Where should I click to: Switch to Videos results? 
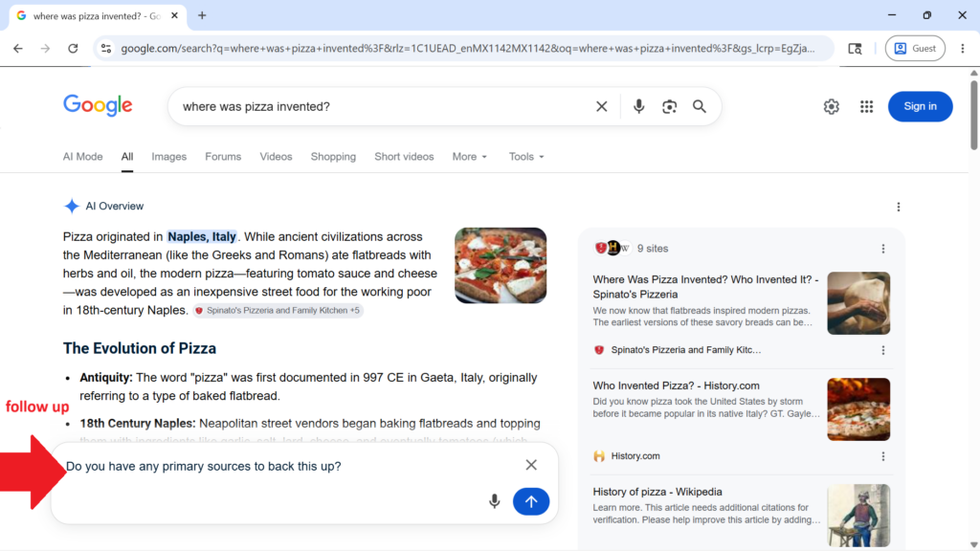[276, 157]
